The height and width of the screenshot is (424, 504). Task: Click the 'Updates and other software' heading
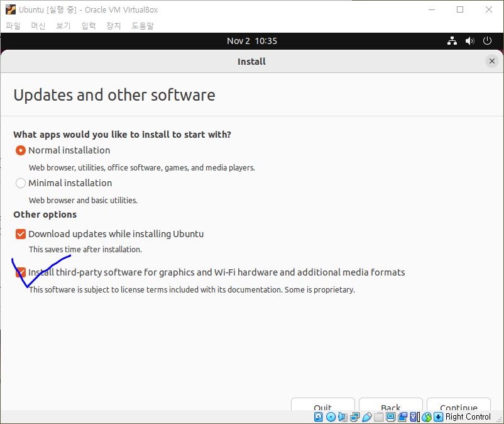tap(114, 95)
